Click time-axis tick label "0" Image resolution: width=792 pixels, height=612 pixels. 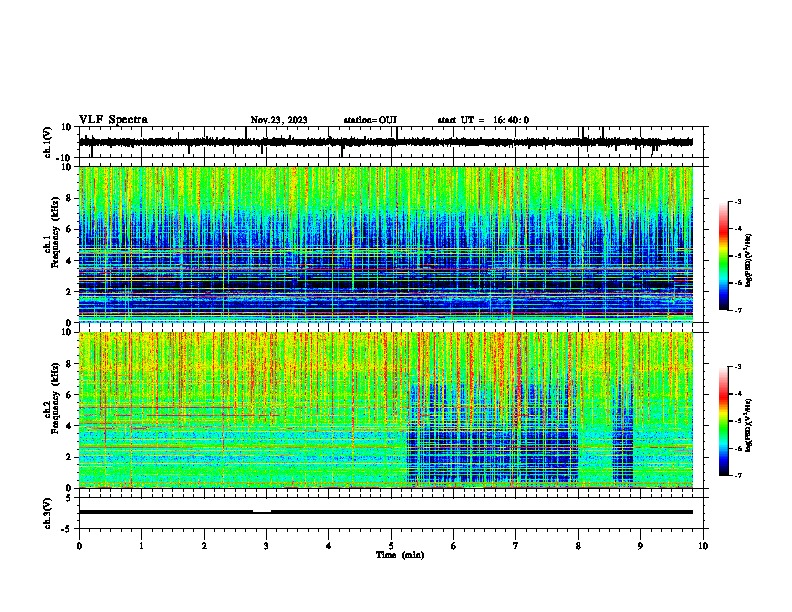(79, 546)
